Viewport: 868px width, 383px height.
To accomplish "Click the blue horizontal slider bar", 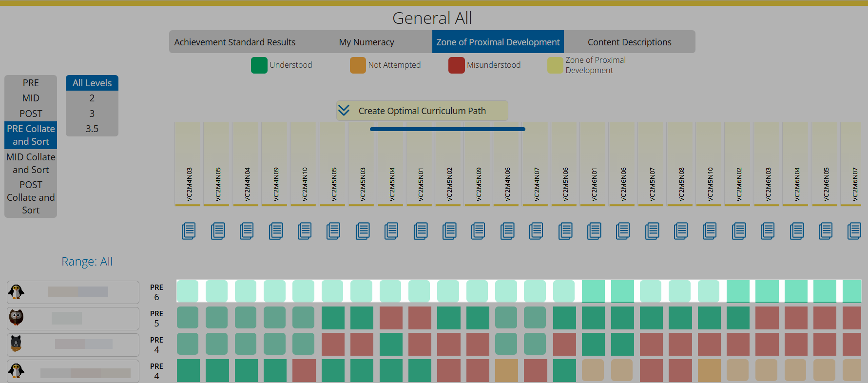I will 447,129.
